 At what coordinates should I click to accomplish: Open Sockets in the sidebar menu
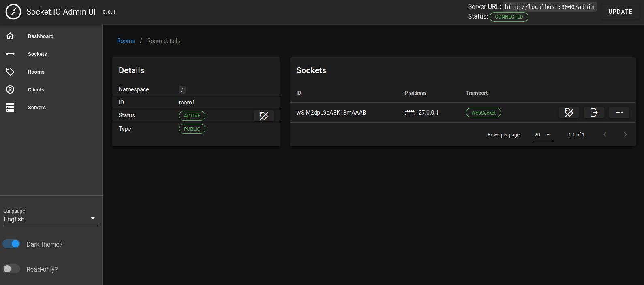coord(37,54)
